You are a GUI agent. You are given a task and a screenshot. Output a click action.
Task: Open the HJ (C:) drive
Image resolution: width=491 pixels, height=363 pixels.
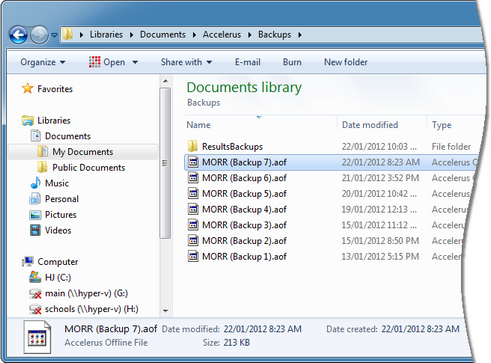58,278
